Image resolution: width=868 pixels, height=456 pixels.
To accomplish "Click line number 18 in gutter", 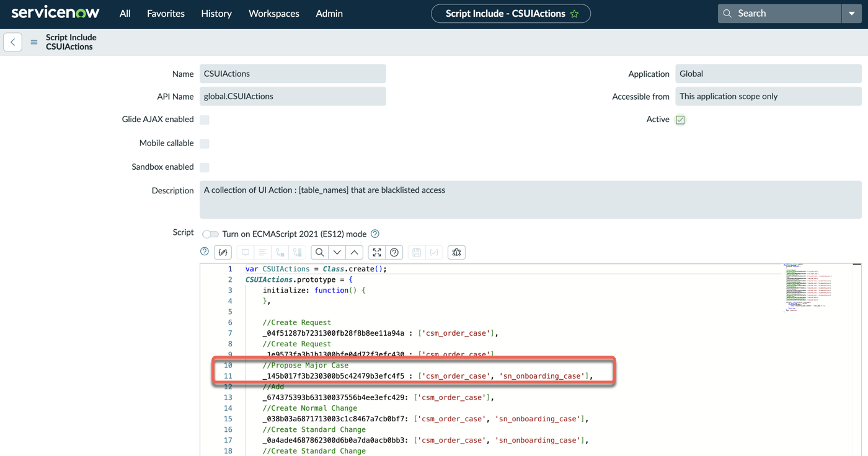I will tap(228, 451).
